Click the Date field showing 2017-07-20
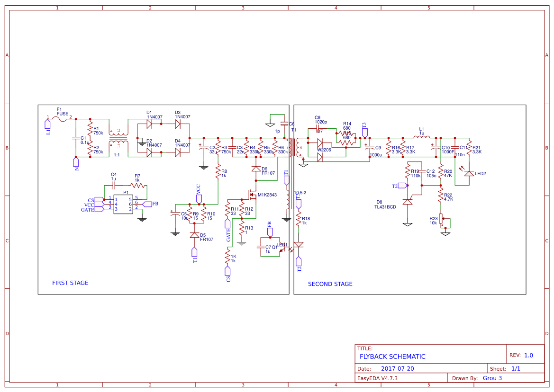Image resolution: width=554 pixels, height=392 pixels. click(398, 368)
